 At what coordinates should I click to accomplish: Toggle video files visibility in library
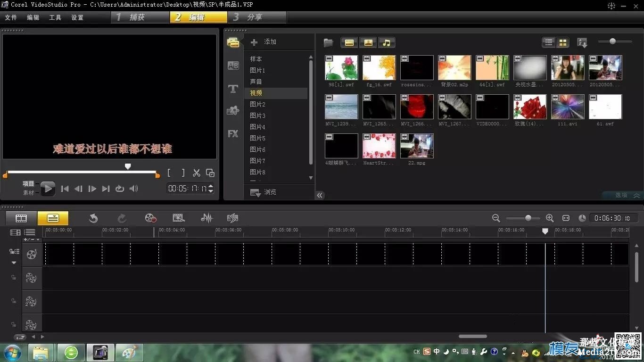(x=349, y=43)
